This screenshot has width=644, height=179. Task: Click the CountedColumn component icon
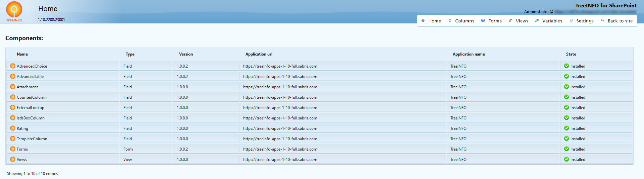(x=13, y=97)
